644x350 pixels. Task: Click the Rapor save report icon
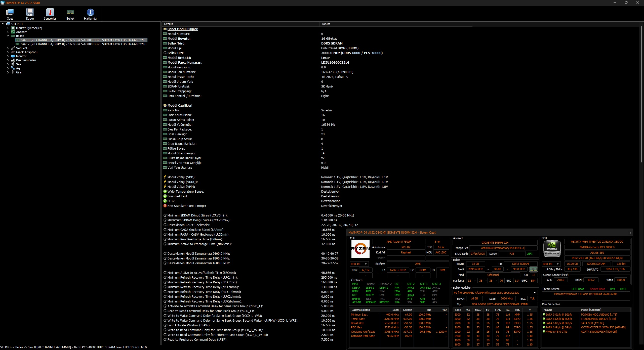click(x=30, y=14)
